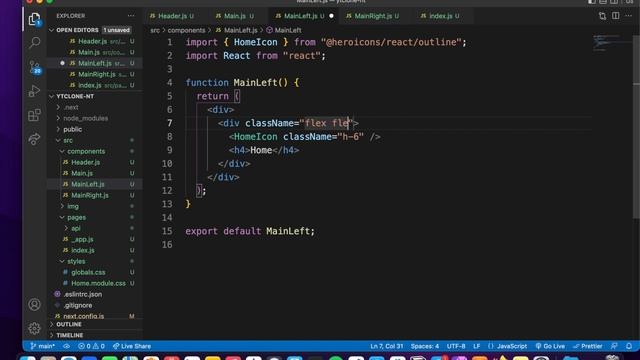Open the Source Control view icon
The width and height of the screenshot is (640, 360).
(x=35, y=67)
